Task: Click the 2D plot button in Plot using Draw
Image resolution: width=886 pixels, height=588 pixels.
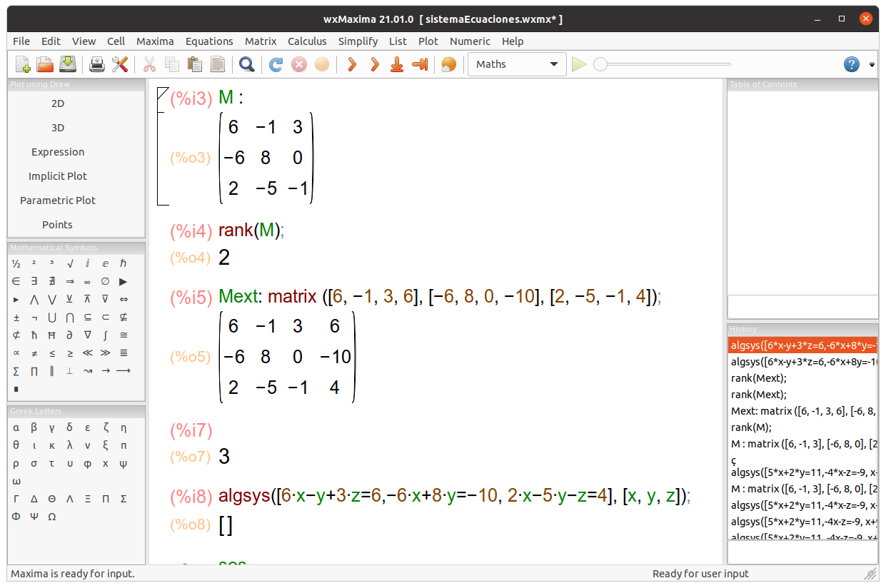Action: 57,103
